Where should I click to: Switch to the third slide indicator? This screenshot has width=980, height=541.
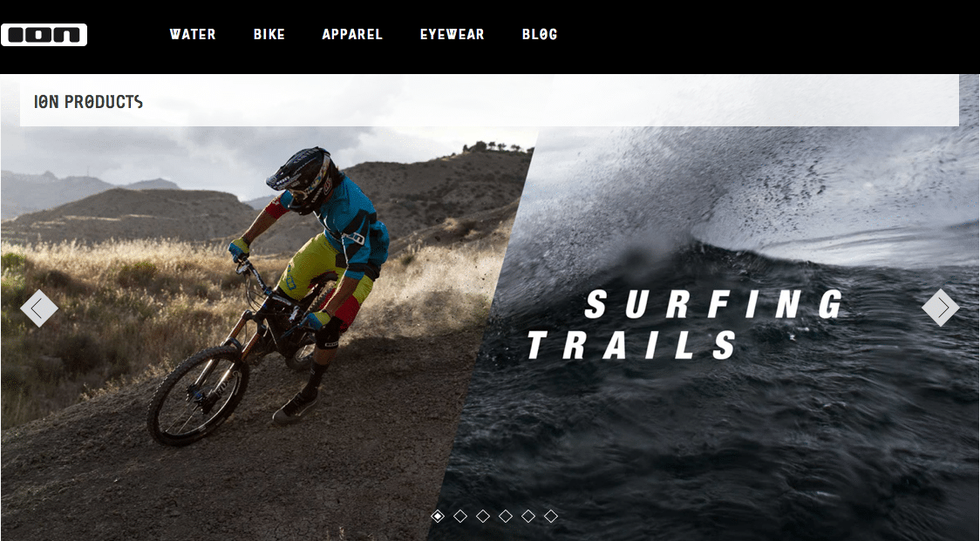pyautogui.click(x=482, y=516)
